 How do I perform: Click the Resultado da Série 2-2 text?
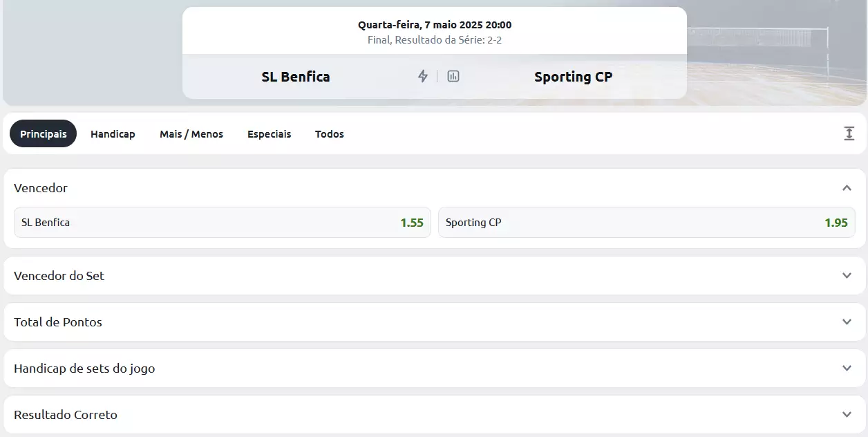point(435,40)
